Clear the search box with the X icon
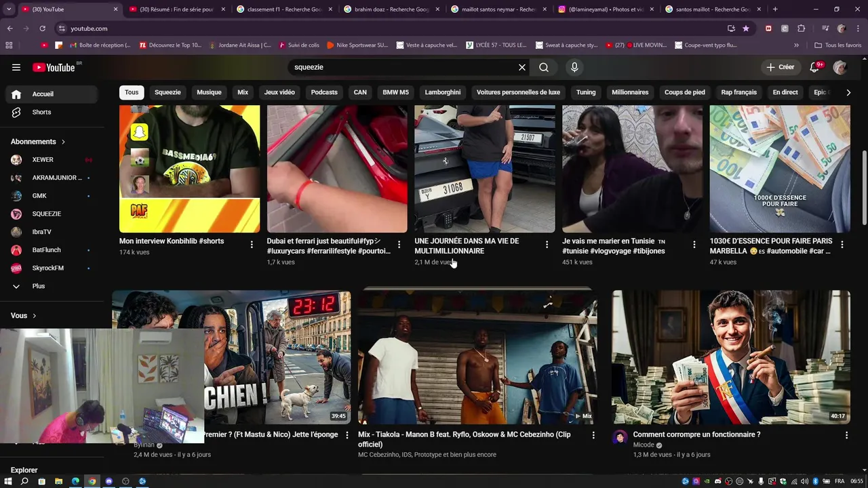This screenshot has height=488, width=868. [x=522, y=67]
